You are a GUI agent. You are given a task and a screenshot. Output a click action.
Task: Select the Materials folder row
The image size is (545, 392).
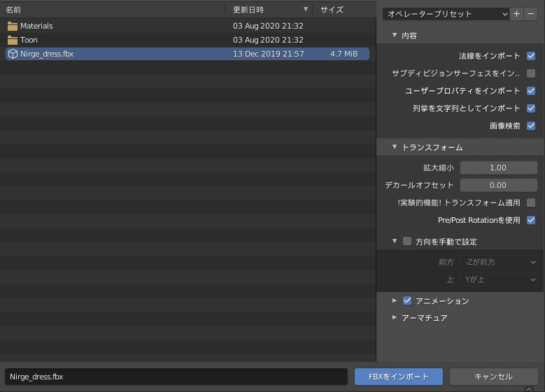(x=187, y=26)
